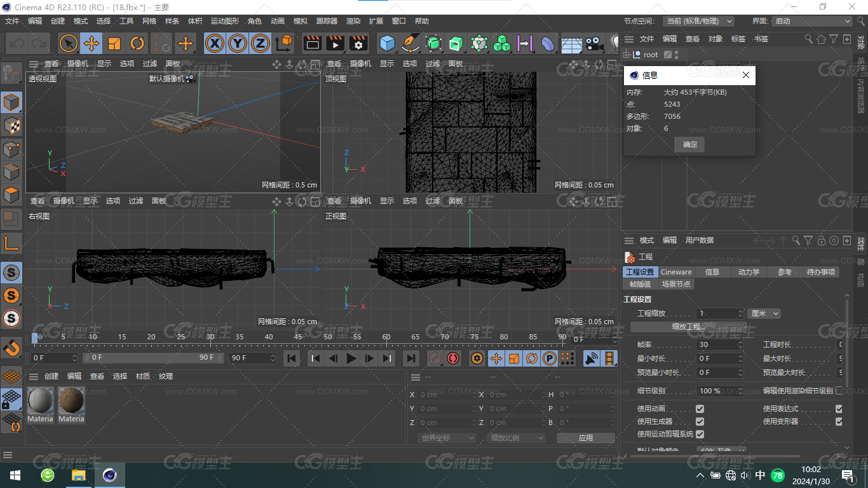Viewport: 868px width, 488px height.
Task: Toggle the 使用动画 checkbox
Action: point(700,409)
